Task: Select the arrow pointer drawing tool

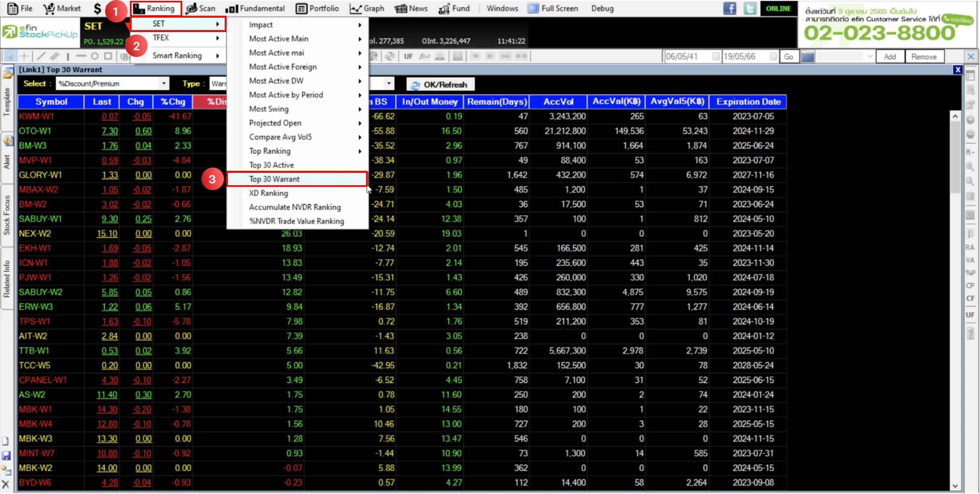Action: pyautogui.click(x=10, y=56)
